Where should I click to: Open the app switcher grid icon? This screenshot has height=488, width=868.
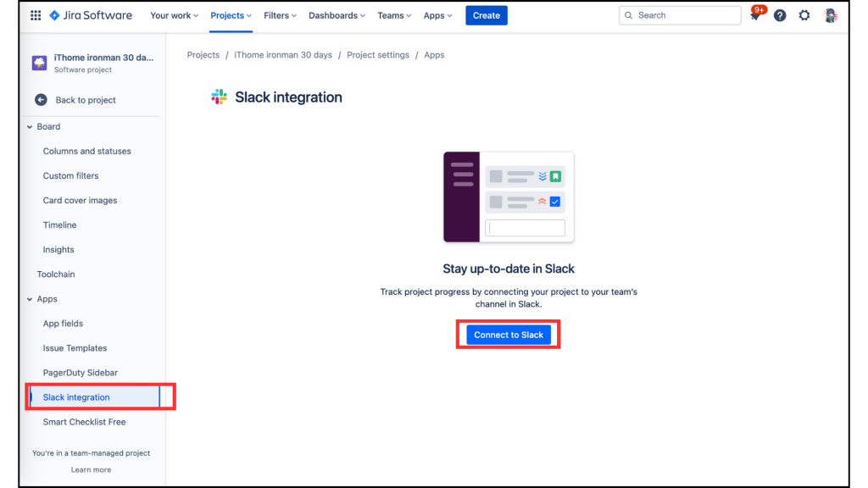[x=36, y=15]
